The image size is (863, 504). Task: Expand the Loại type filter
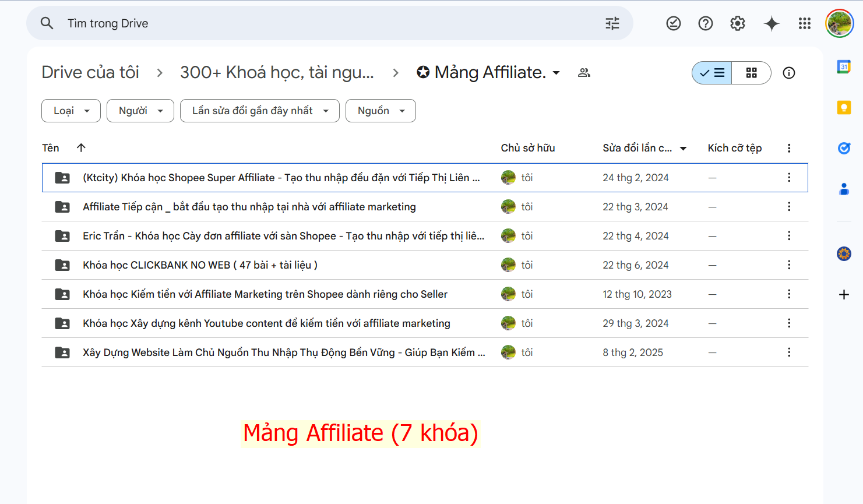pyautogui.click(x=71, y=111)
